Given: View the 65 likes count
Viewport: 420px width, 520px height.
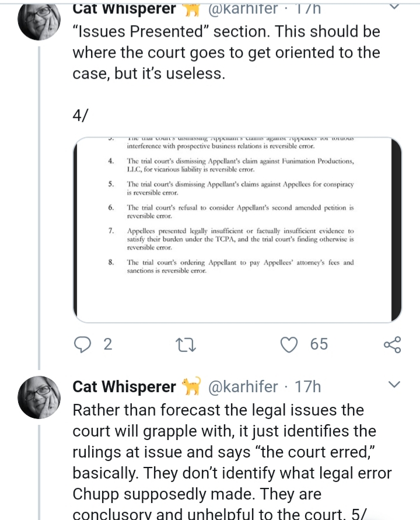Looking at the screenshot, I should click(319, 344).
